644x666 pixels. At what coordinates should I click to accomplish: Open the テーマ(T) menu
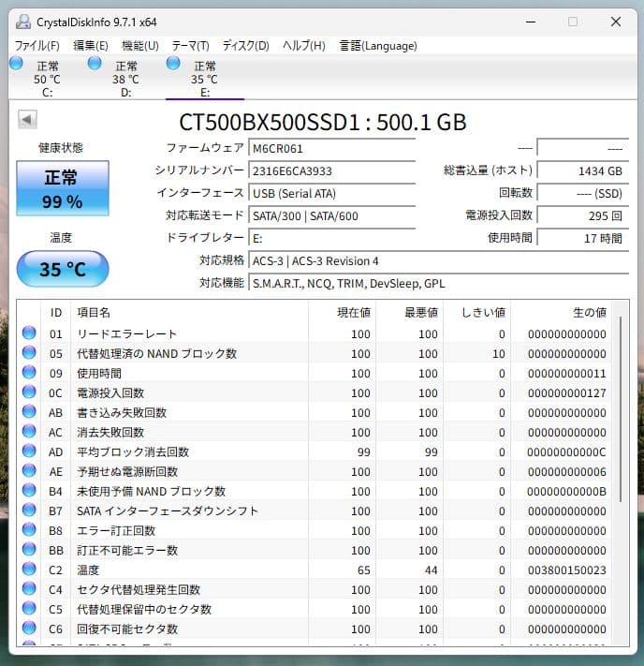pyautogui.click(x=190, y=46)
